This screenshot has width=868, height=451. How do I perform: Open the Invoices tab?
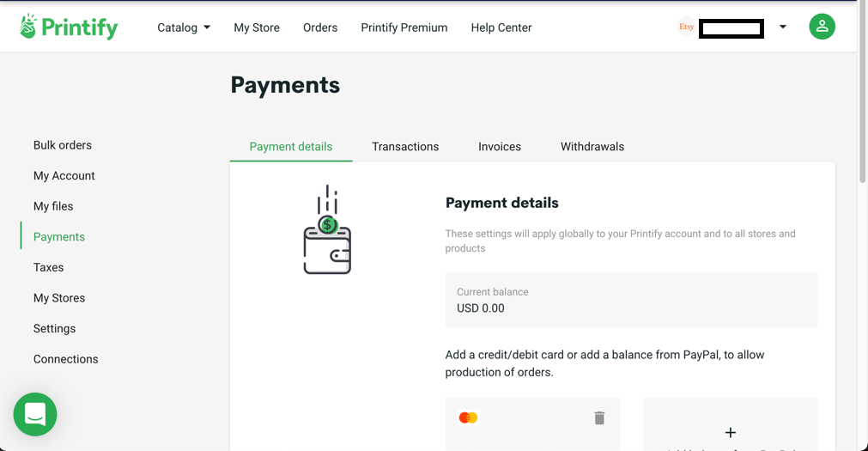click(x=500, y=146)
